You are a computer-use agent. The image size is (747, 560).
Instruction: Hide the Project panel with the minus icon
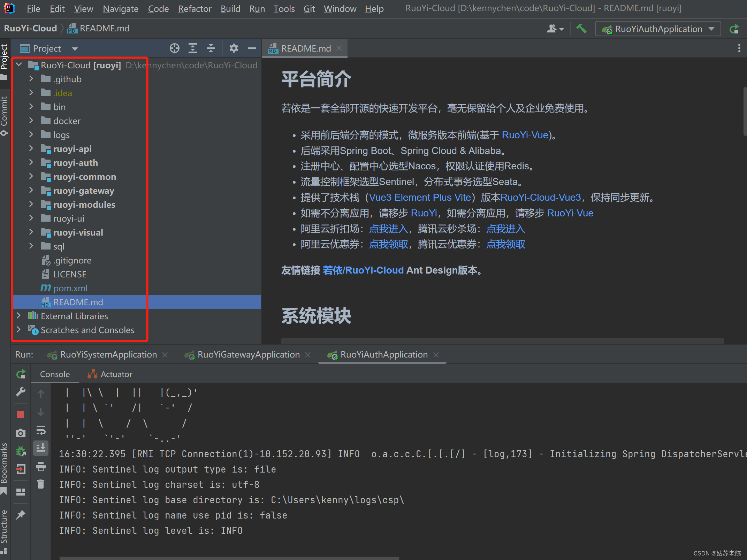point(252,48)
